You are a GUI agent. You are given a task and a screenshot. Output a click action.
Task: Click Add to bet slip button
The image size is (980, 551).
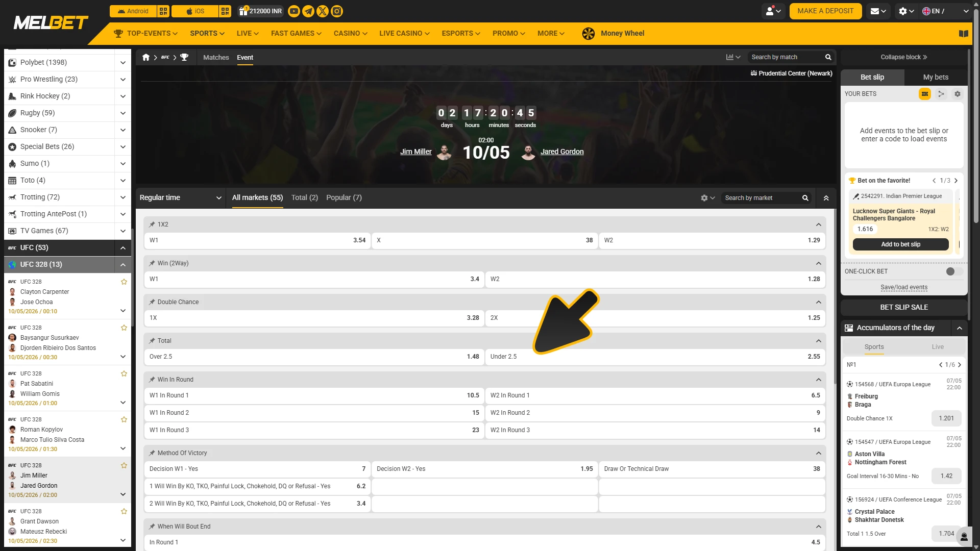[900, 244]
